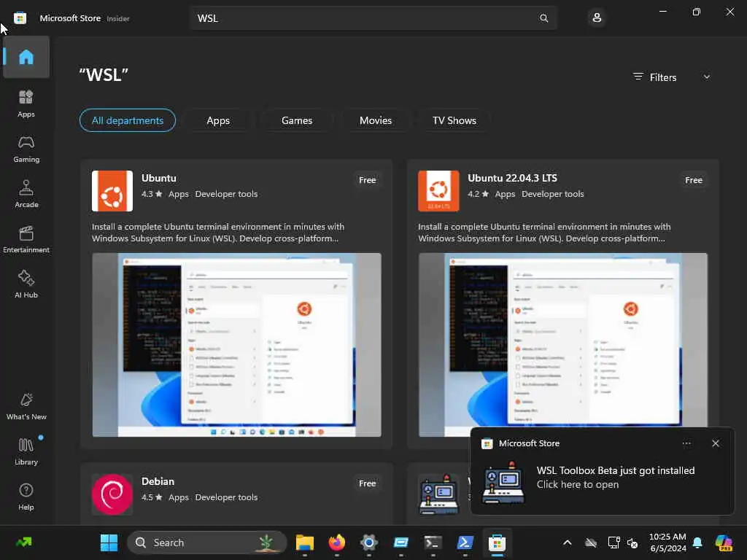This screenshot has width=747, height=560.
Task: Open notification bell in system tray
Action: pos(697,542)
